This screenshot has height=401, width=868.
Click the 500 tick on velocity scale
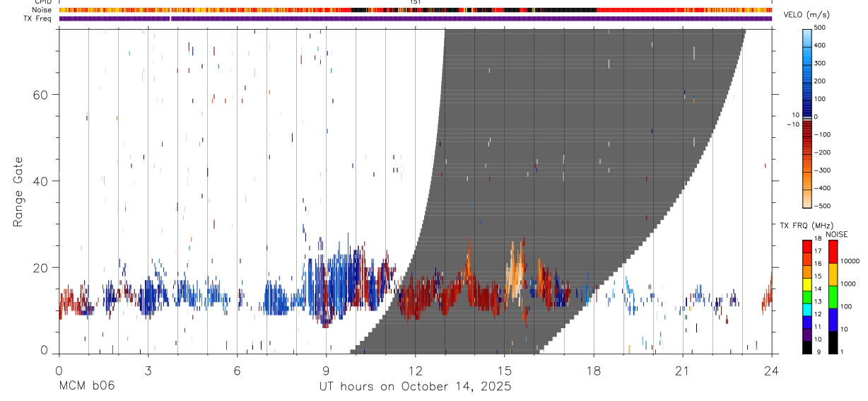(x=821, y=28)
